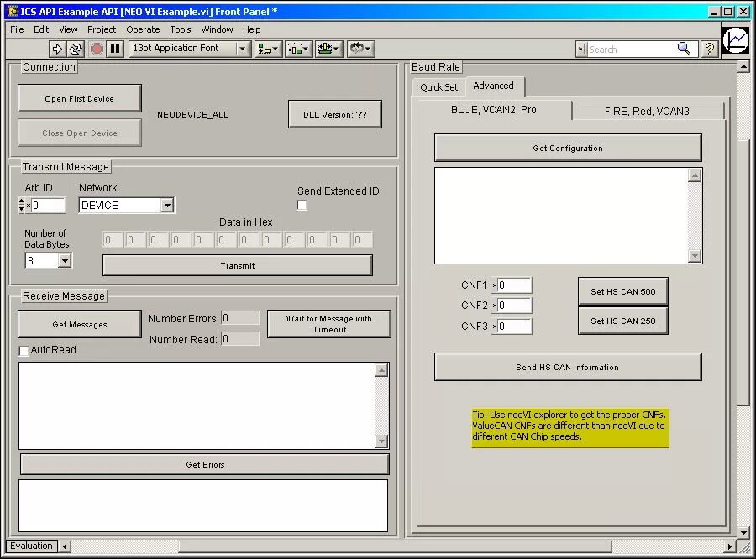Click the Set HS CAN 500 button
756x559 pixels.
tap(623, 291)
